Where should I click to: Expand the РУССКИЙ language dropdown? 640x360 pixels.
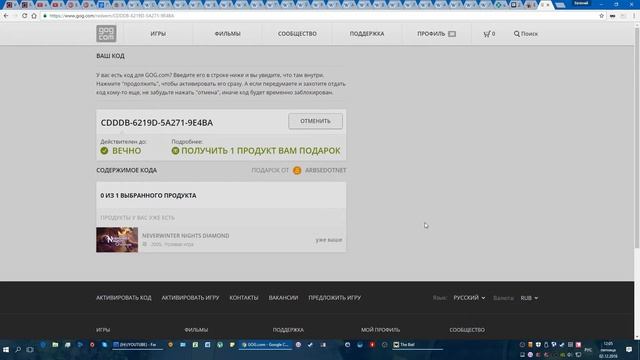point(469,298)
